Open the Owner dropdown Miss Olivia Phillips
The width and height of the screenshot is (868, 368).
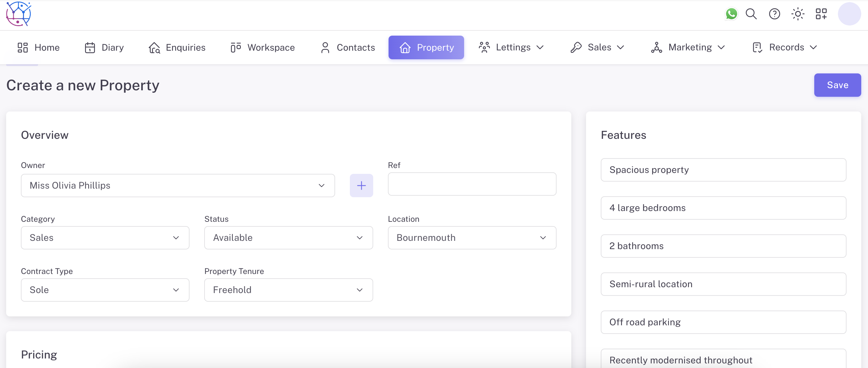click(178, 185)
